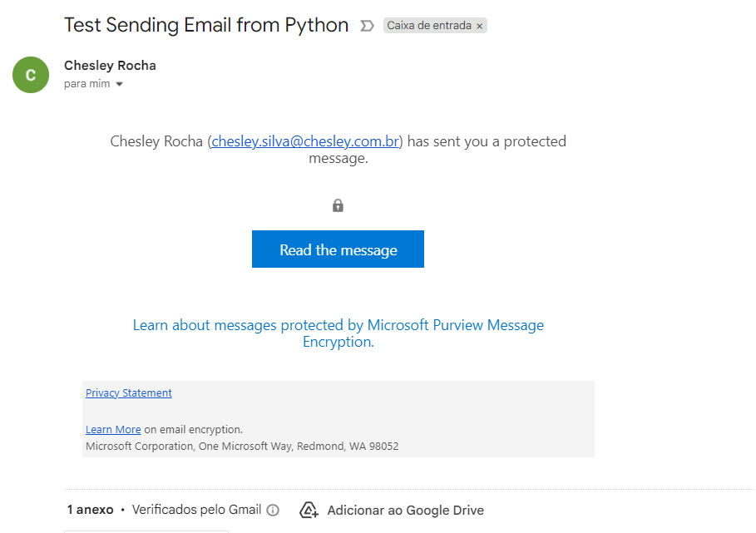The image size is (756, 533).
Task: Open the Privacy Statement link
Action: [129, 393]
